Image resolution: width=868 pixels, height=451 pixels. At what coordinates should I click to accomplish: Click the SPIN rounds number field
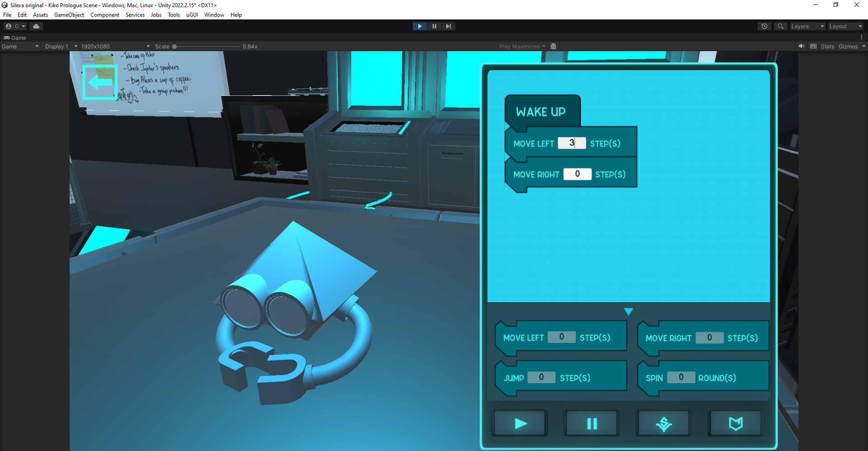pyautogui.click(x=681, y=377)
